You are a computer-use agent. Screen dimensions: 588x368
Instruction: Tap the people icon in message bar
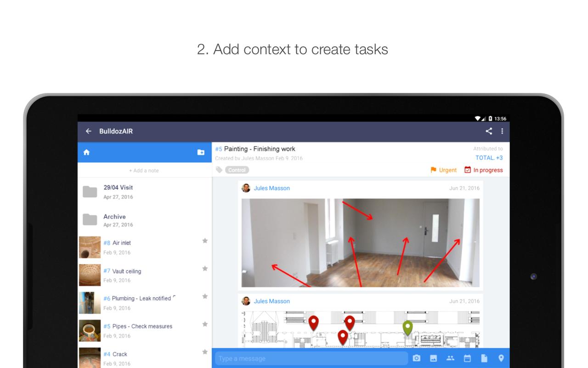click(450, 358)
